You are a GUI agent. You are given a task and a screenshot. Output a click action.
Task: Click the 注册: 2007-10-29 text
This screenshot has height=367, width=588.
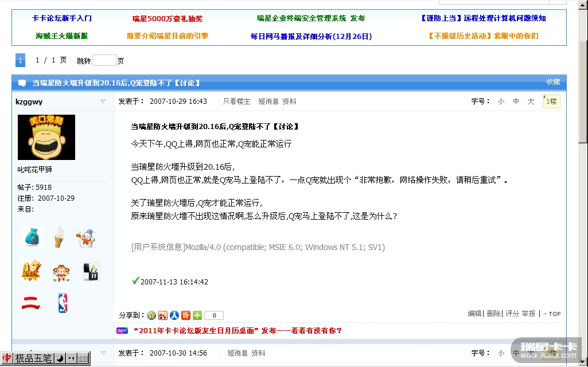click(x=46, y=198)
